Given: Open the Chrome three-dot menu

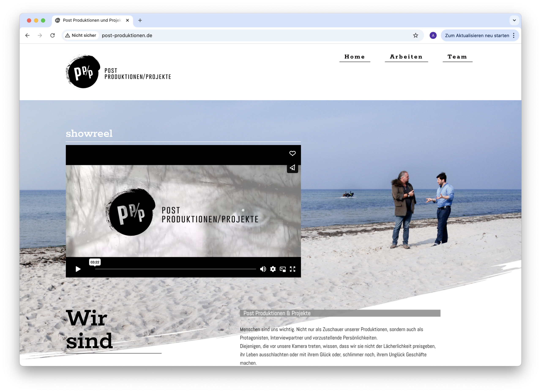Looking at the screenshot, I should [x=514, y=35].
